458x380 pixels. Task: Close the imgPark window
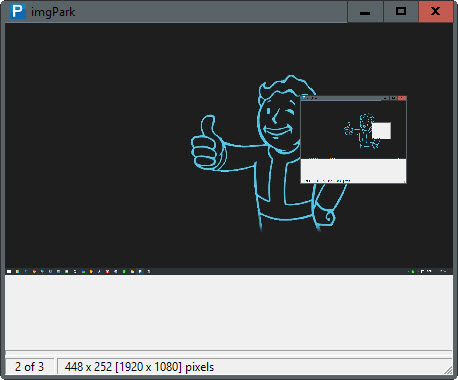(436, 12)
